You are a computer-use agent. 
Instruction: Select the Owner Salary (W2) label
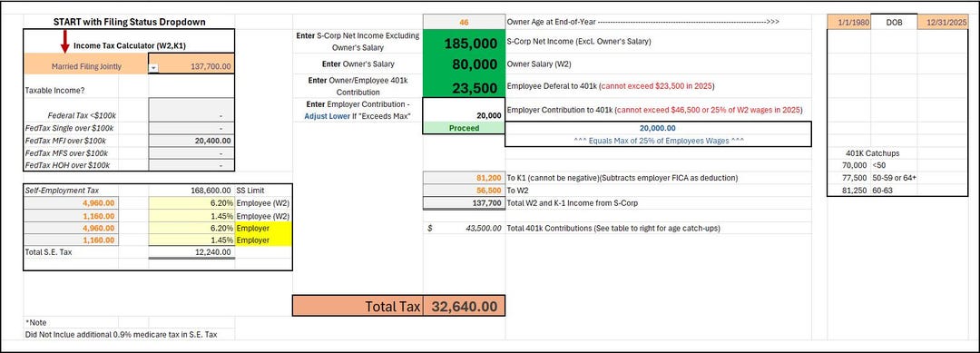(x=539, y=64)
